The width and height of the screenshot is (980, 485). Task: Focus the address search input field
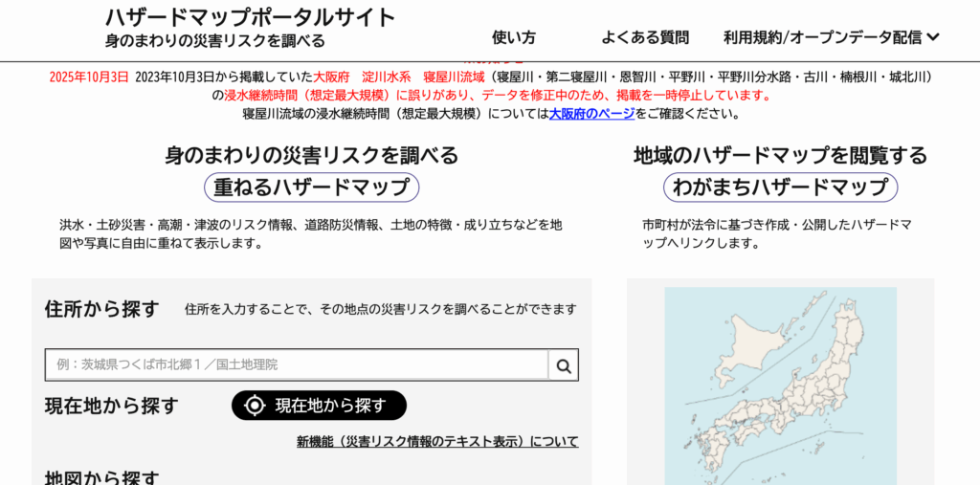pyautogui.click(x=297, y=364)
